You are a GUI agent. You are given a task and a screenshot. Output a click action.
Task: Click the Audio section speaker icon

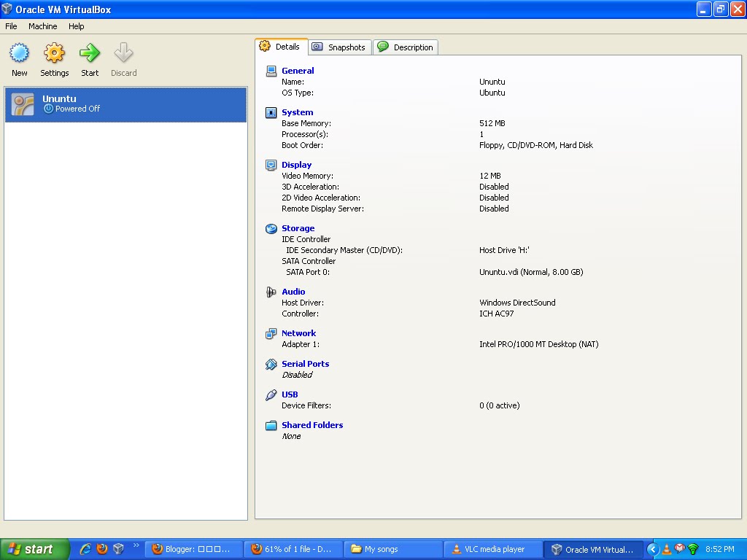coord(271,292)
